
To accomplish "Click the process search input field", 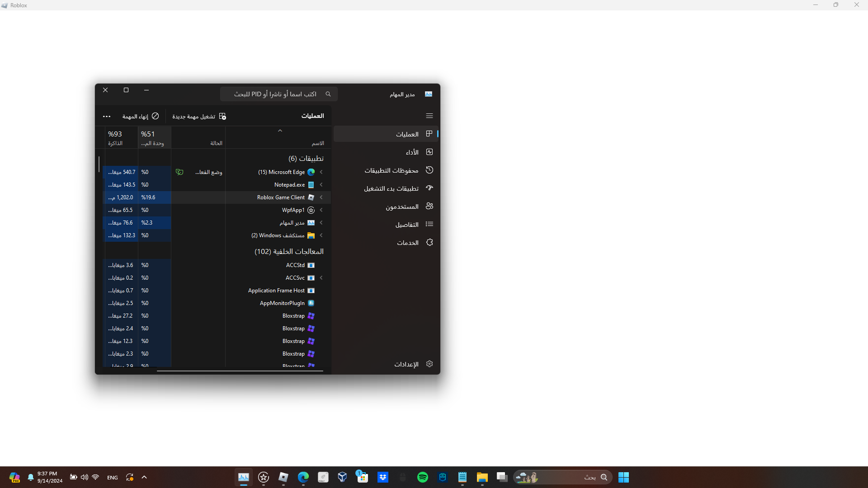I will [x=276, y=94].
